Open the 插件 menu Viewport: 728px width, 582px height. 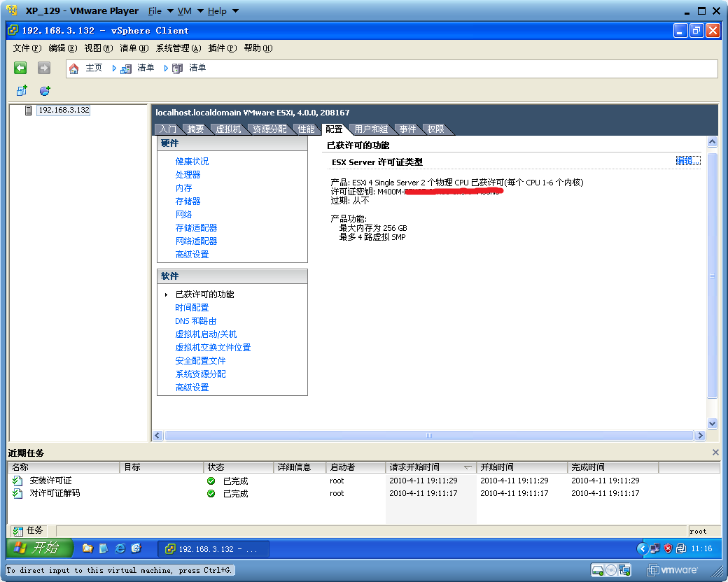tap(223, 48)
